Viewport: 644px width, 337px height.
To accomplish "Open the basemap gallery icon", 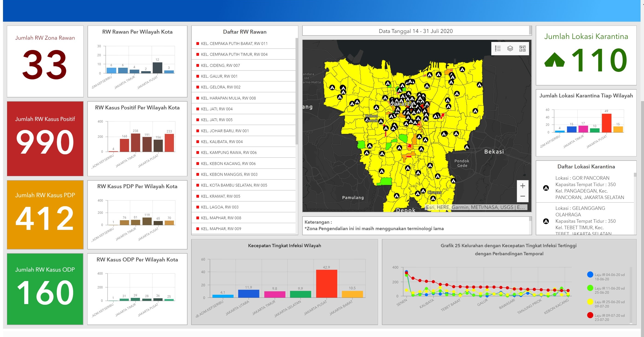I will [x=522, y=49].
